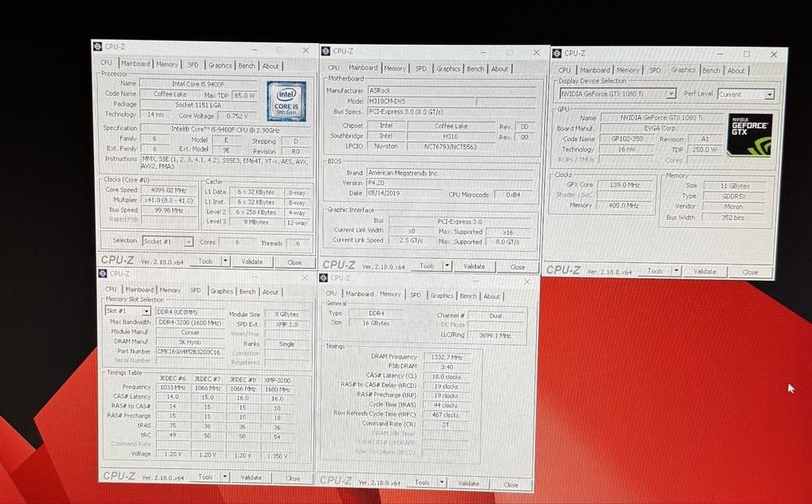Open CPU tab in Graphics window

pyautogui.click(x=564, y=70)
